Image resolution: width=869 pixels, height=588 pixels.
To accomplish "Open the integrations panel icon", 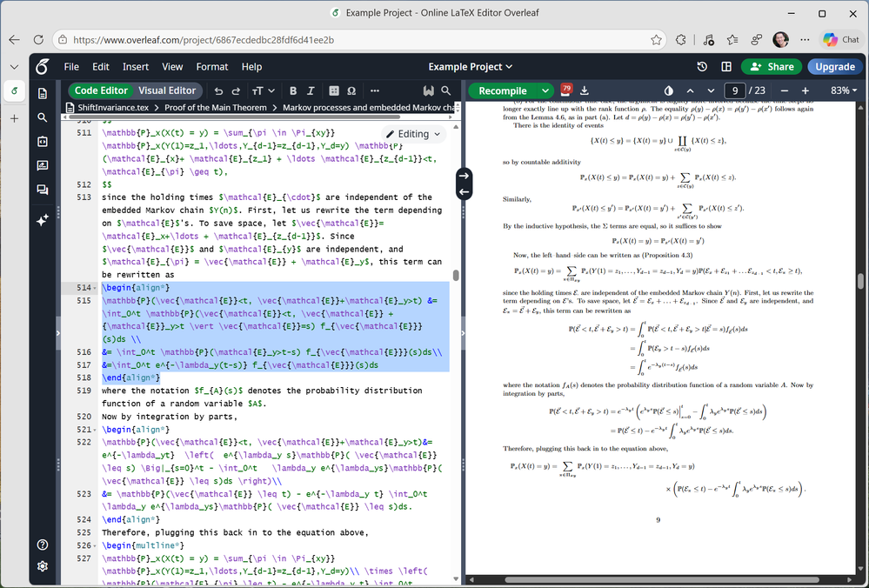I will (42, 141).
